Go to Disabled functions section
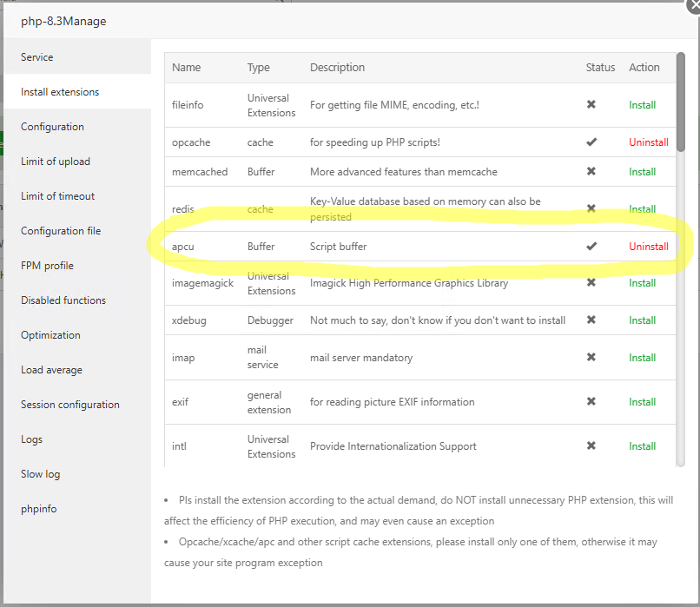Image resolution: width=700 pixels, height=607 pixels. (63, 300)
